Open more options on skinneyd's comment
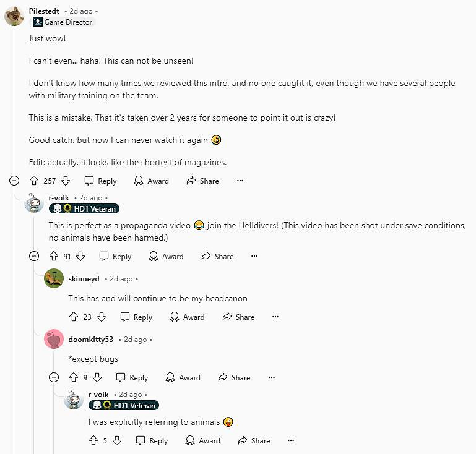Viewport: 476px width, 454px height. [275, 317]
